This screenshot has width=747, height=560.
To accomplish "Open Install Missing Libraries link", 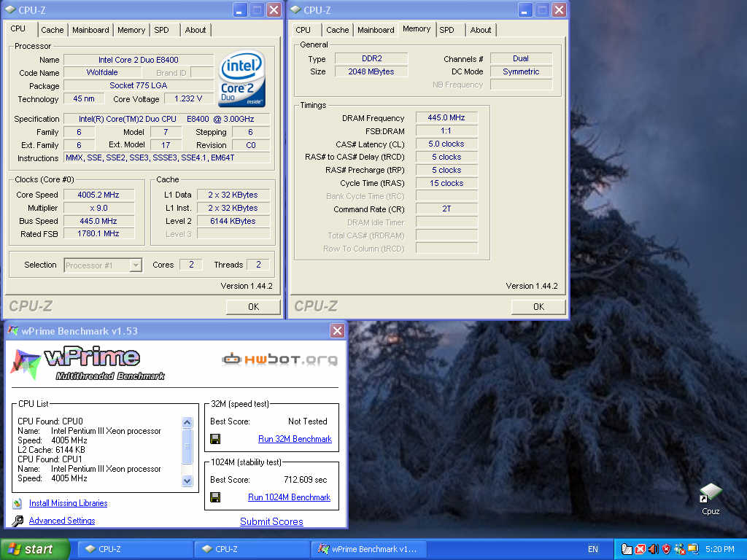I will 68,503.
